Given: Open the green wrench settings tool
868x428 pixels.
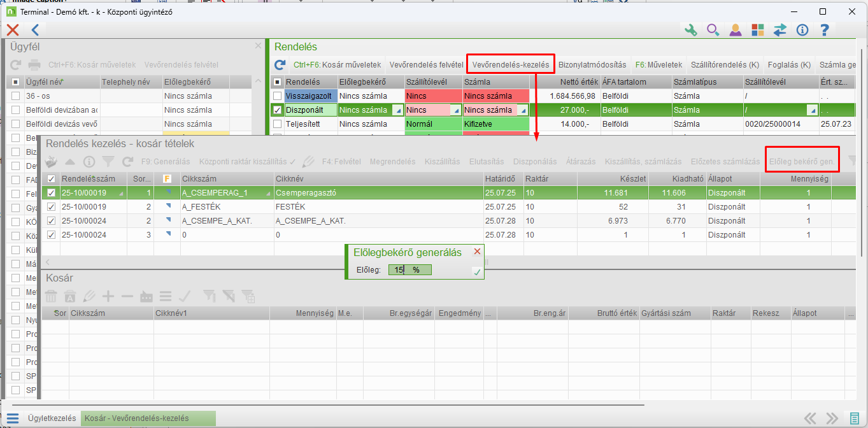Looking at the screenshot, I should (691, 29).
